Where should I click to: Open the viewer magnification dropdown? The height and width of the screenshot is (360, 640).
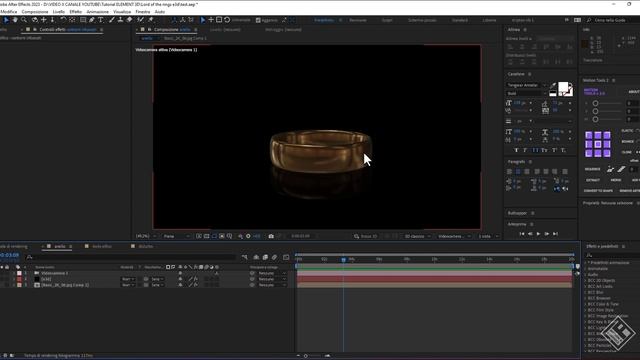pyautogui.click(x=146, y=236)
